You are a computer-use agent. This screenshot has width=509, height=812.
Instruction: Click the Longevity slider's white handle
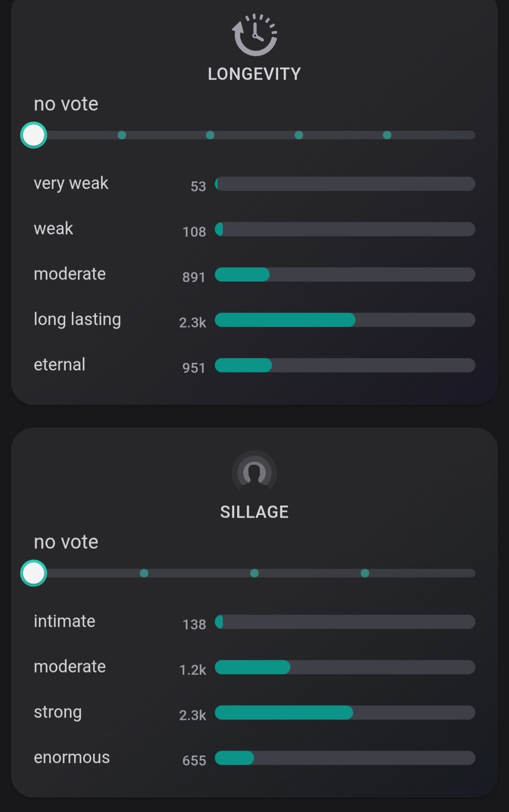coord(34,135)
